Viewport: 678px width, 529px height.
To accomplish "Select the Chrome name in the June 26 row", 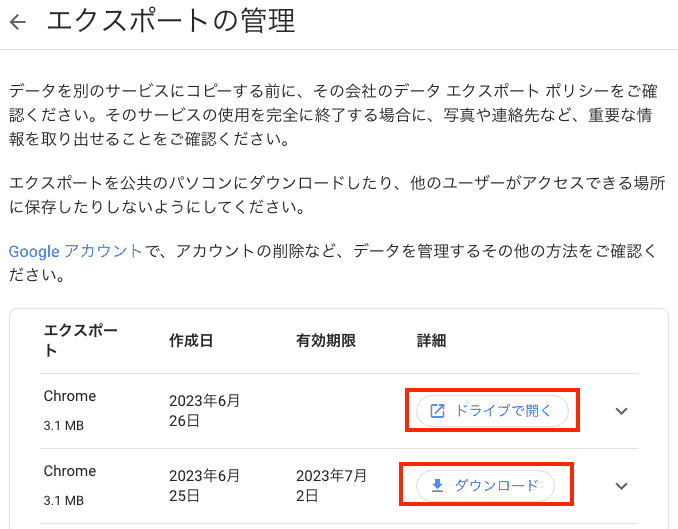I will (70, 396).
